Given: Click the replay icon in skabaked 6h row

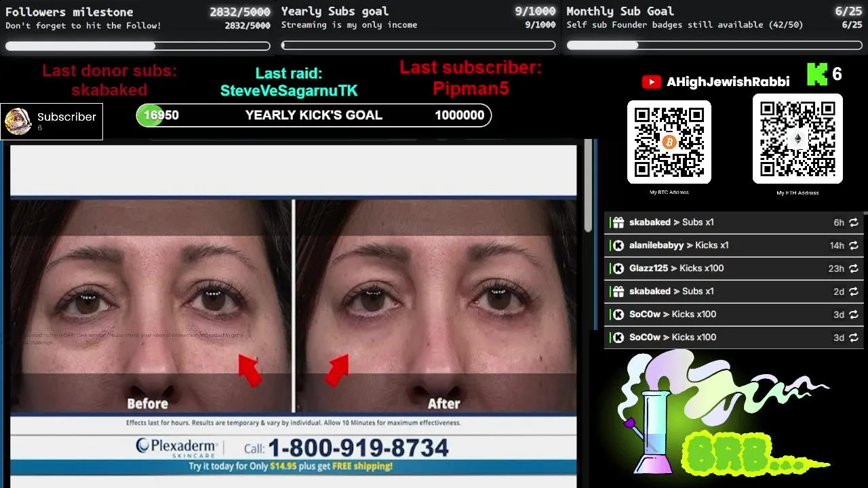Looking at the screenshot, I should coord(854,222).
